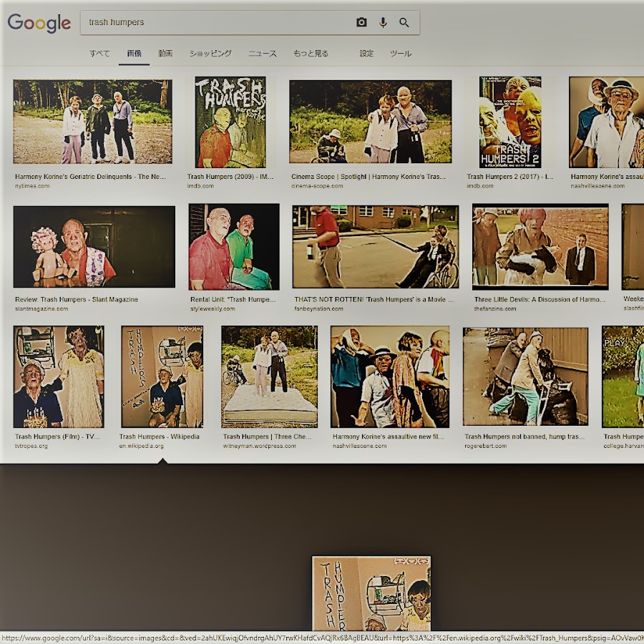644x644 pixels.
Task: Open search by image camera icon
Action: coord(361,22)
